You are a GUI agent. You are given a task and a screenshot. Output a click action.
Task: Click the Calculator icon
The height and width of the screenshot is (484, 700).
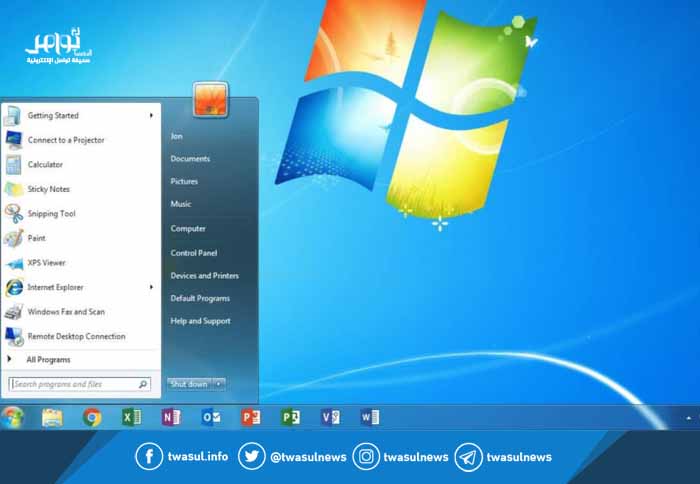pos(13,165)
